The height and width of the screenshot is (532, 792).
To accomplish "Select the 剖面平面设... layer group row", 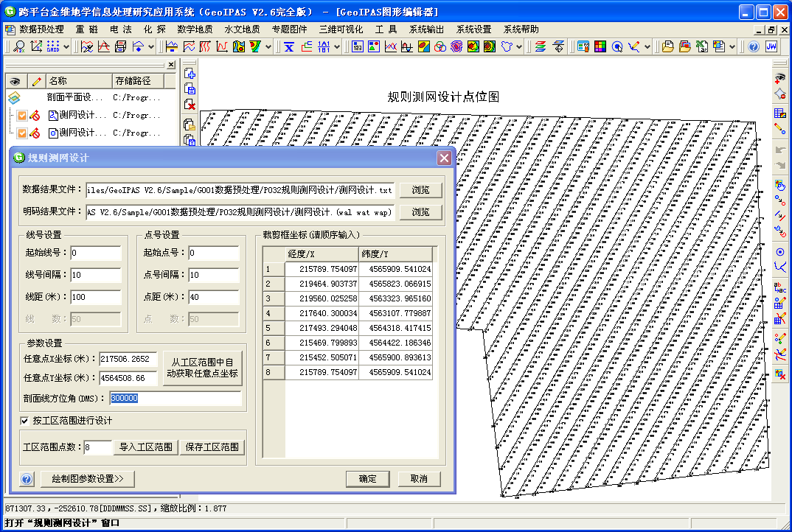I will pyautogui.click(x=91, y=97).
